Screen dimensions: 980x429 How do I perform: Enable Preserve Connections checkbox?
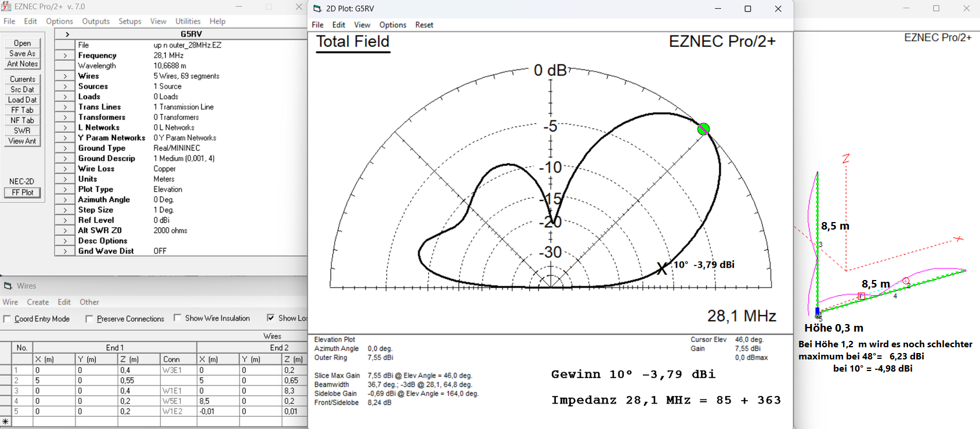(x=89, y=319)
